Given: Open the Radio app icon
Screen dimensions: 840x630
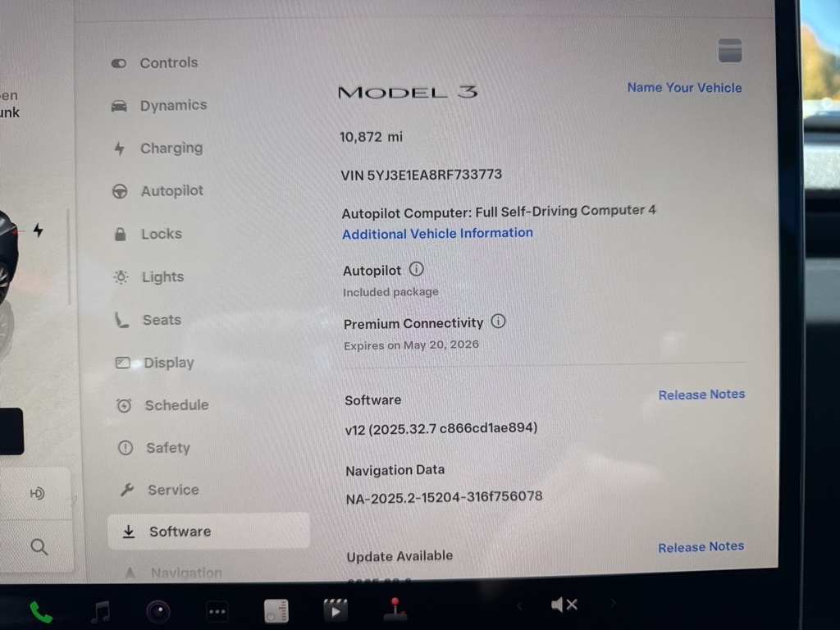Looking at the screenshot, I should coord(276,611).
